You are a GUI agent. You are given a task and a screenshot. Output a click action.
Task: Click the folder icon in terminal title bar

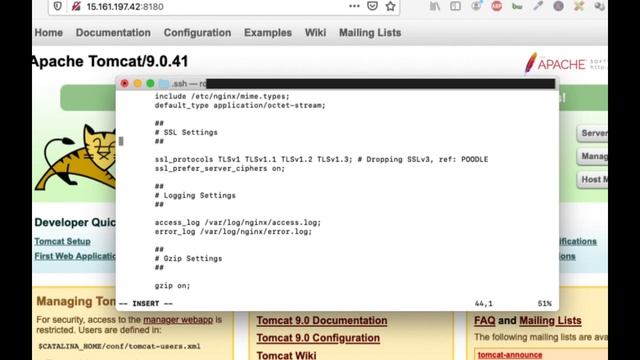pos(164,84)
